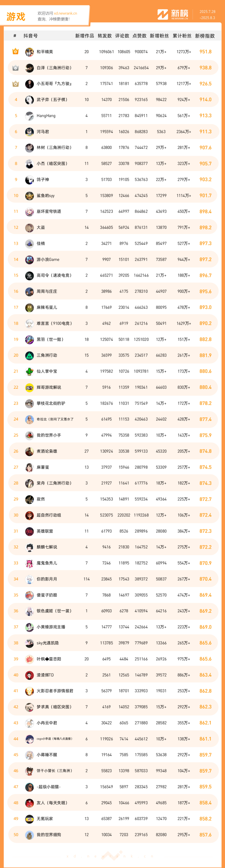Click the Newrank logo icon in header
225x868 pixels.
[x=163, y=14]
